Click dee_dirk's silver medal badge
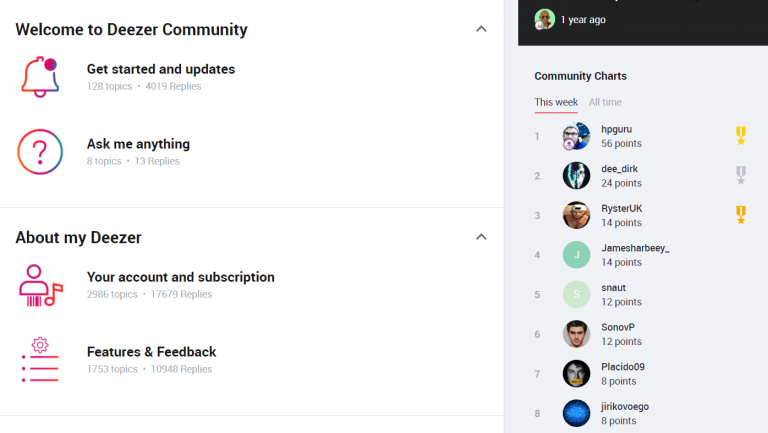768x433 pixels. pyautogui.click(x=741, y=176)
